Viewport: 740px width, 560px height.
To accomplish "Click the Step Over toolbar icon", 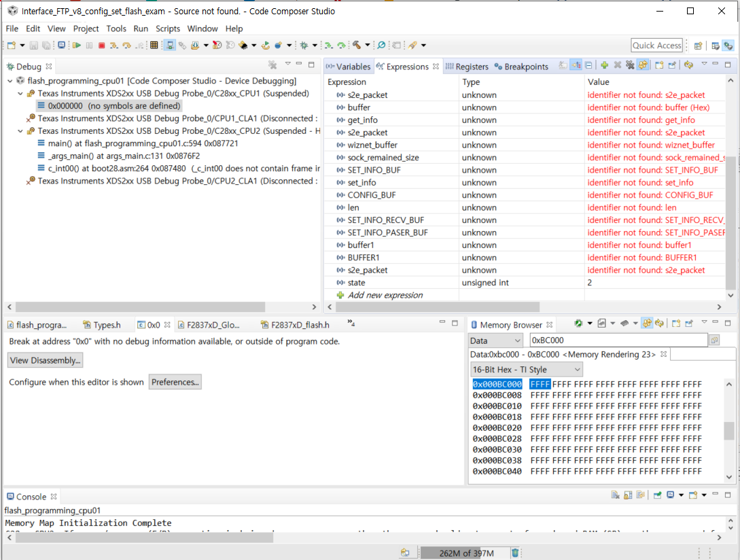I will click(126, 46).
